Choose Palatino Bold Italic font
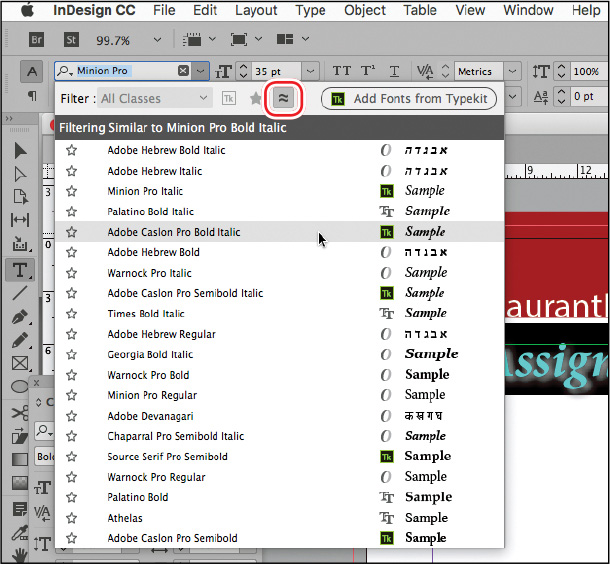This screenshot has width=610, height=564. pos(279,212)
